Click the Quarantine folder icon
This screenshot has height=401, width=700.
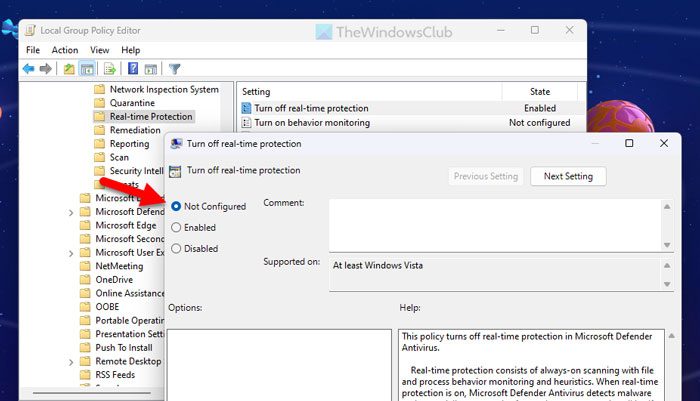pyautogui.click(x=100, y=103)
